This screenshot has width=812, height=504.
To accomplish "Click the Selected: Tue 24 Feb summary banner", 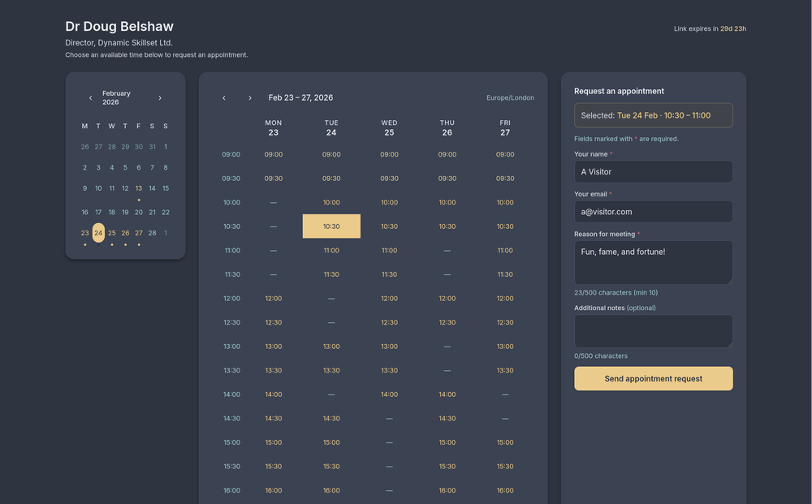I will [653, 115].
